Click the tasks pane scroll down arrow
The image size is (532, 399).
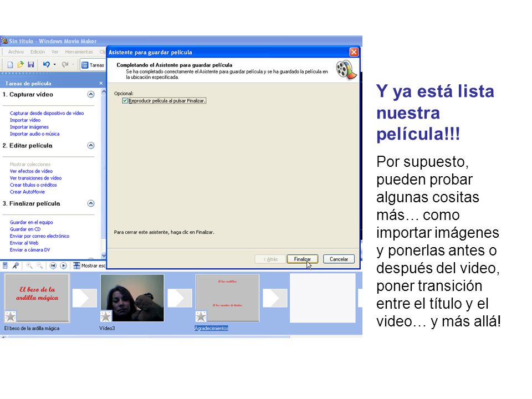click(x=104, y=255)
